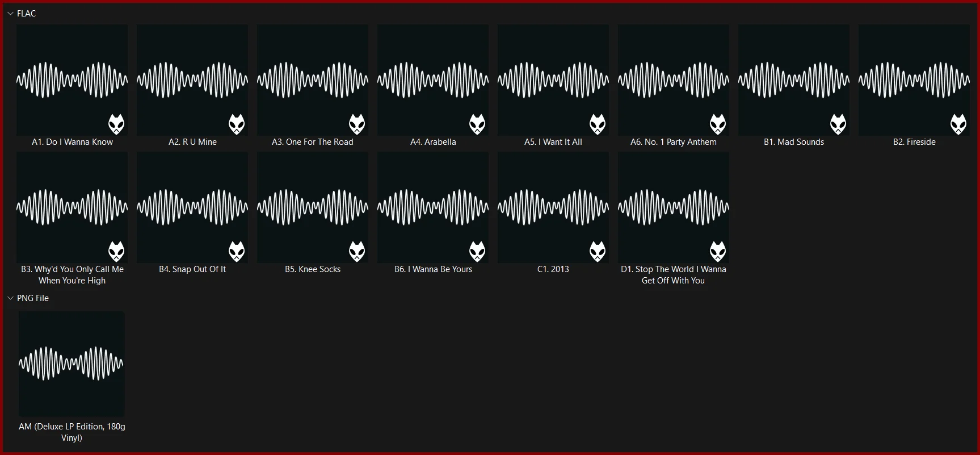Select the A1. Do I Wanna Know cover thumbnail
This screenshot has width=980, height=455.
click(72, 80)
